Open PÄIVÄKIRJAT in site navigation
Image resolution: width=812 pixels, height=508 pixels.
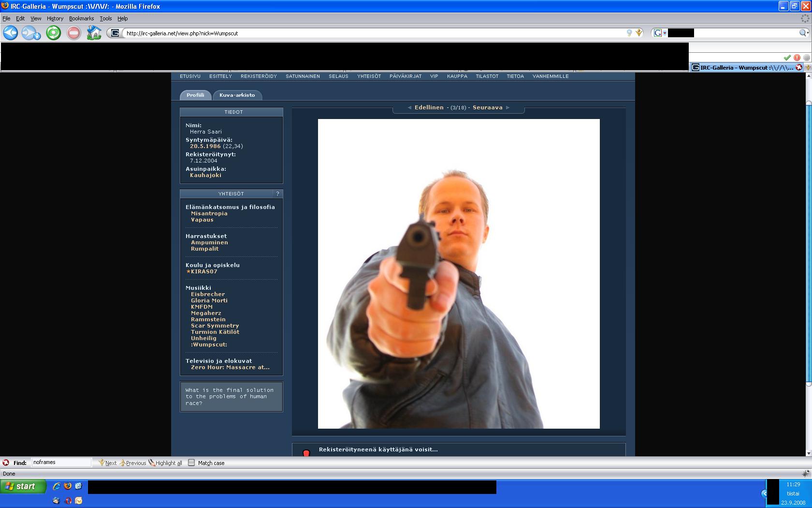click(x=406, y=76)
